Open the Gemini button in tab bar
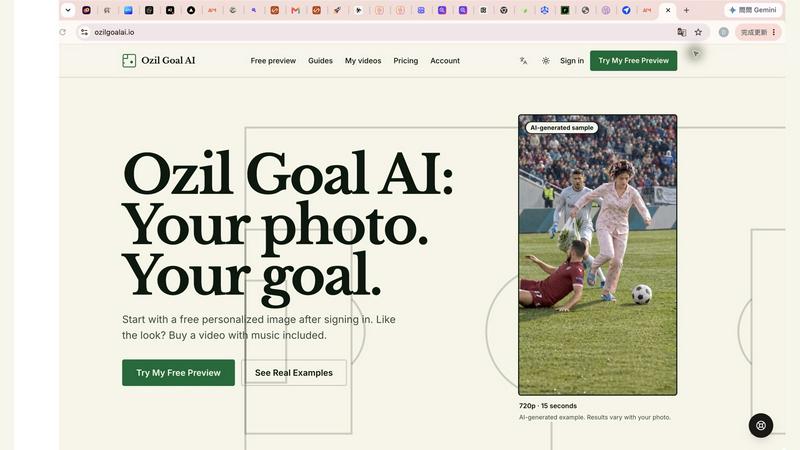Screen dimensions: 800x450 (x=753, y=10)
